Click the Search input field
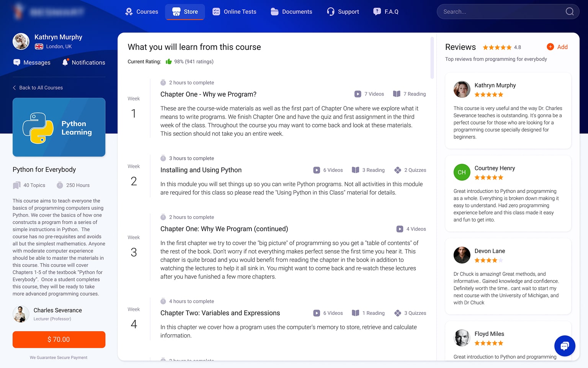This screenshot has width=588, height=368. (508, 11)
